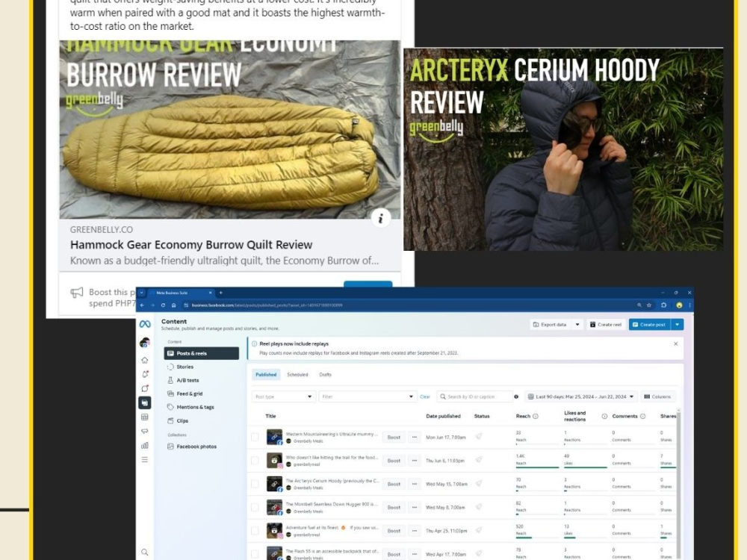Image resolution: width=747 pixels, height=560 pixels.
Task: Click the Export data button
Action: 551,325
